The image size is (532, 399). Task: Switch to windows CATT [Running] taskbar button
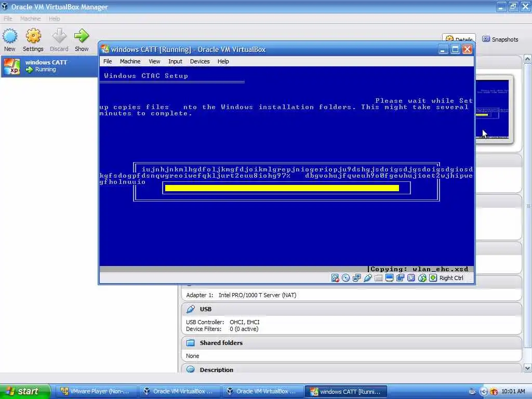pos(346,392)
